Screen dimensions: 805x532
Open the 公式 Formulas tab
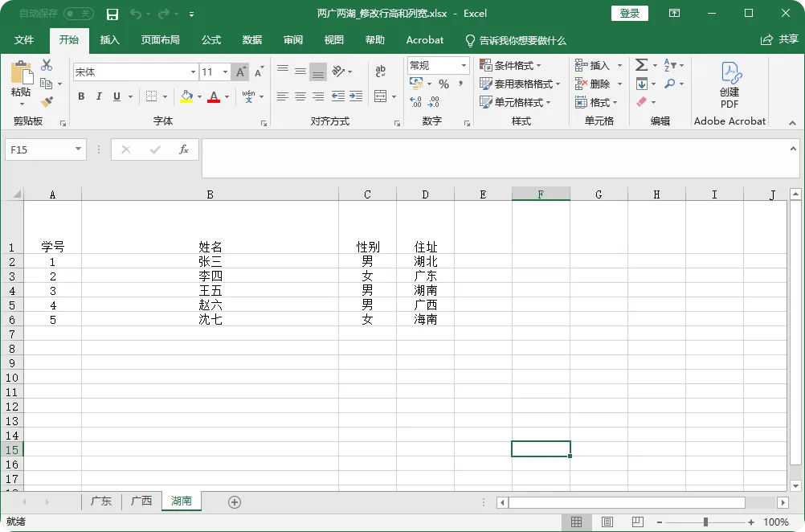click(211, 40)
